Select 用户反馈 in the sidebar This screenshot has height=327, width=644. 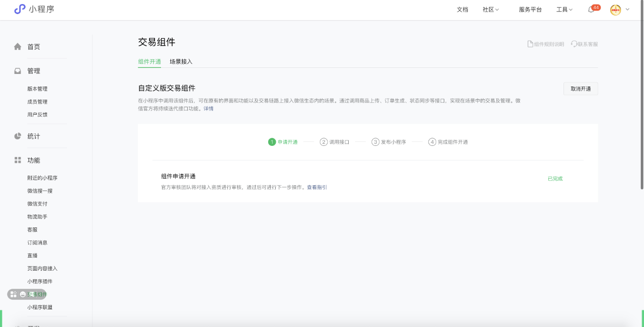pyautogui.click(x=37, y=115)
